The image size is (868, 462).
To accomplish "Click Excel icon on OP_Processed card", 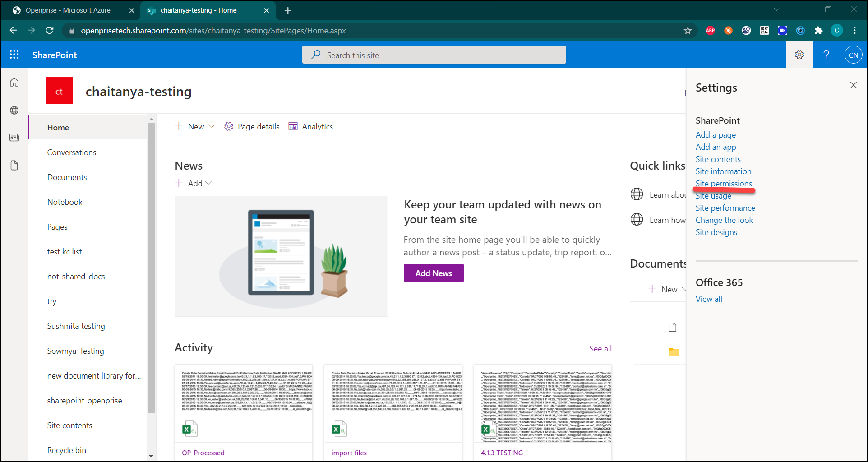I will pos(189,429).
